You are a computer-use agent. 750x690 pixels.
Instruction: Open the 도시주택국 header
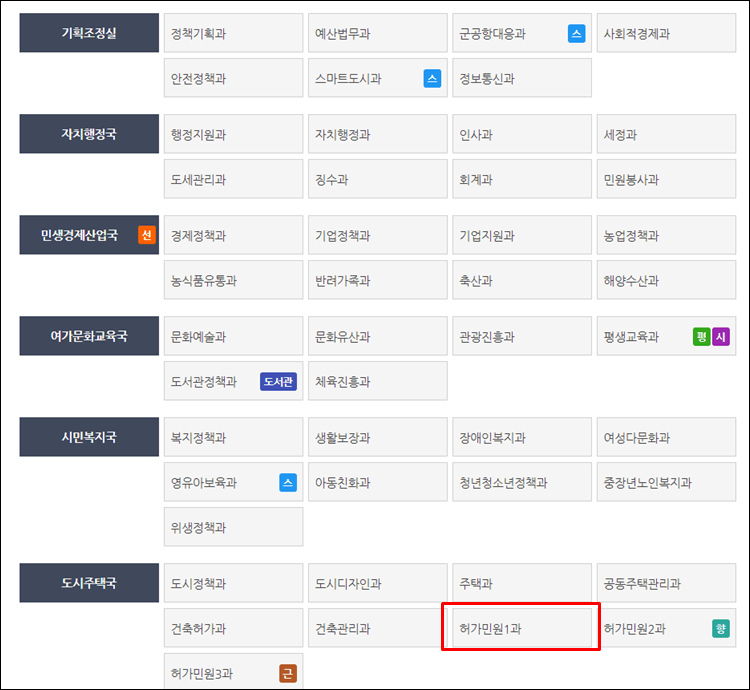[89, 582]
